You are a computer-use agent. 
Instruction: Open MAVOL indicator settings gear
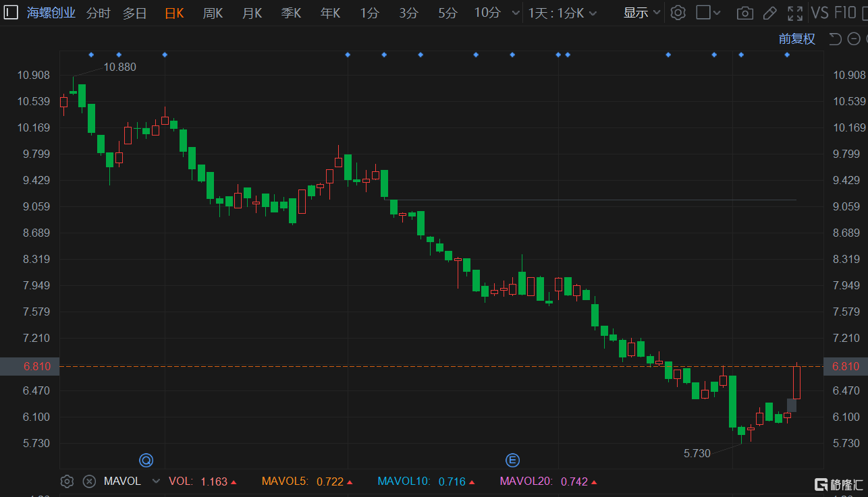point(67,481)
